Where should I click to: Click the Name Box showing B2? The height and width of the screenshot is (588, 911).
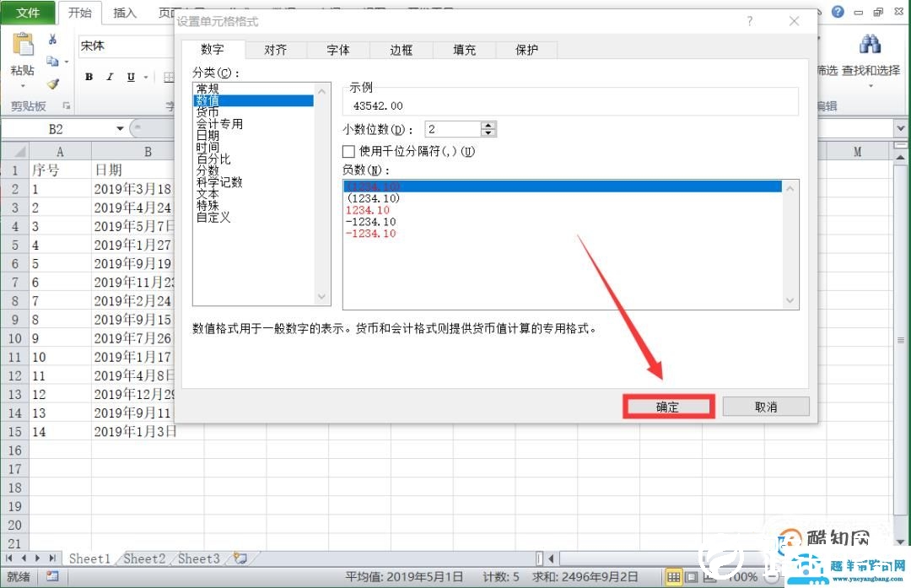point(56,128)
